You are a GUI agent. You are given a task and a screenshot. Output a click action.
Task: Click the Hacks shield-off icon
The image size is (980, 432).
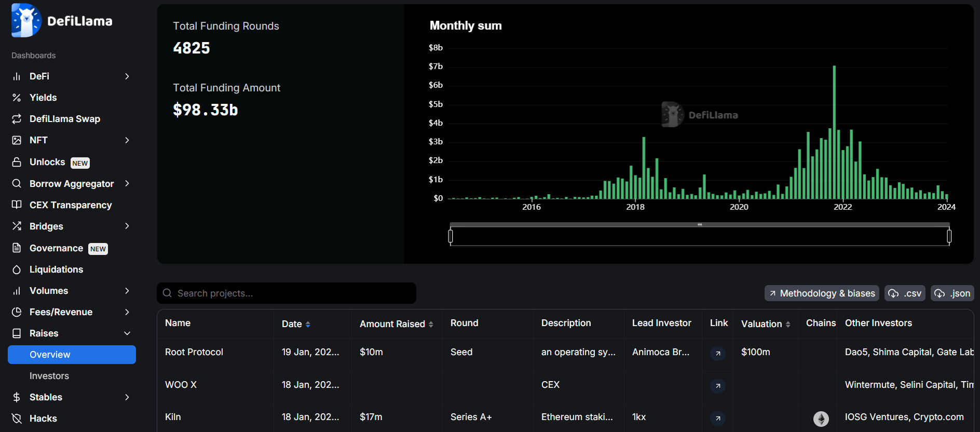[x=17, y=419]
